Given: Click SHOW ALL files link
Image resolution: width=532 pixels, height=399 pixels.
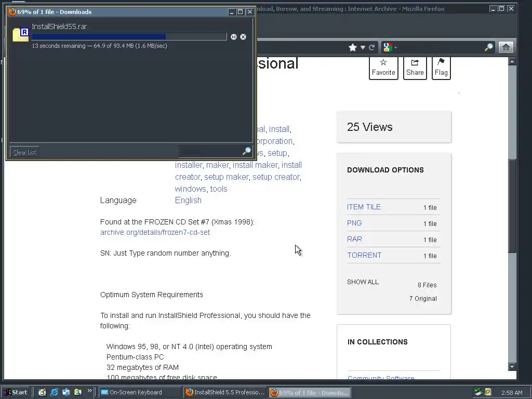Looking at the screenshot, I should pyautogui.click(x=363, y=282).
